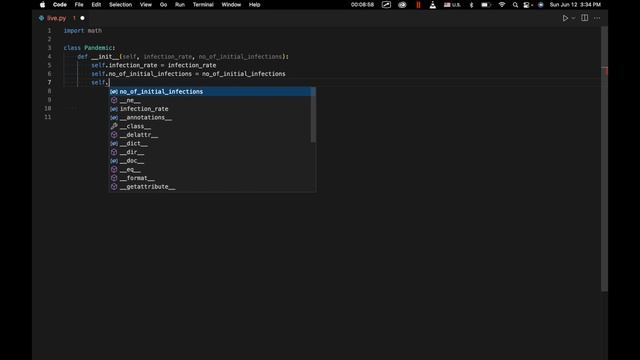
Task: Open the Control Center icon
Action: pyautogui.click(x=527, y=5)
